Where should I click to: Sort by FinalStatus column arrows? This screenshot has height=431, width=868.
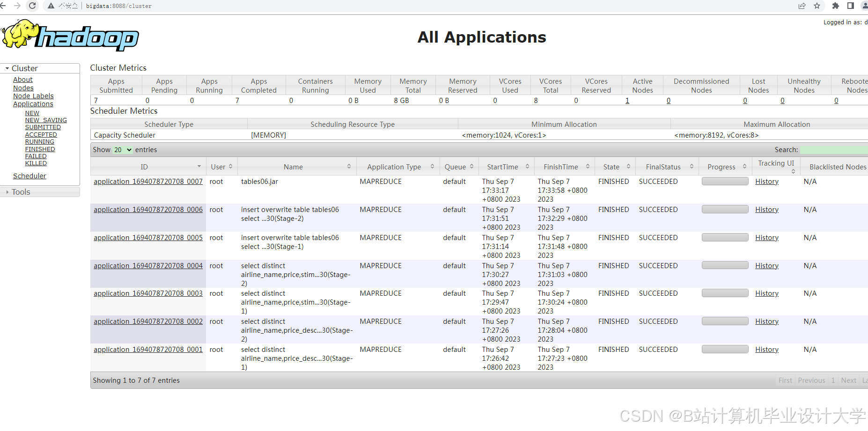coord(691,167)
